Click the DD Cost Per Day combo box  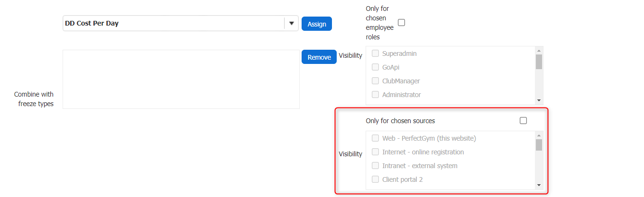coord(174,23)
